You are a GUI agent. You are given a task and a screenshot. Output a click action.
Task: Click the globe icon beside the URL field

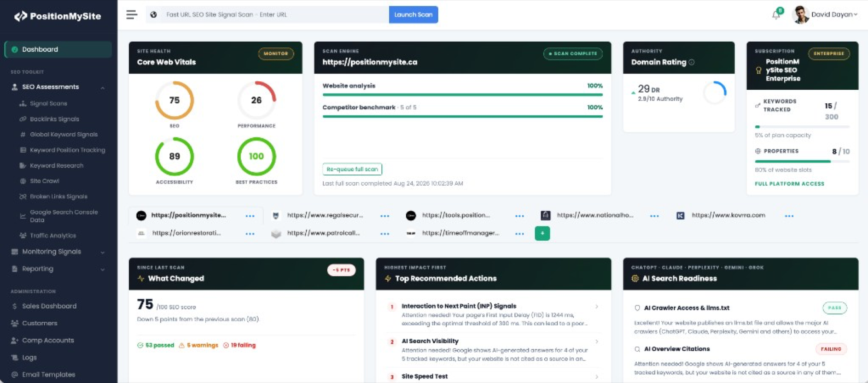click(x=153, y=15)
